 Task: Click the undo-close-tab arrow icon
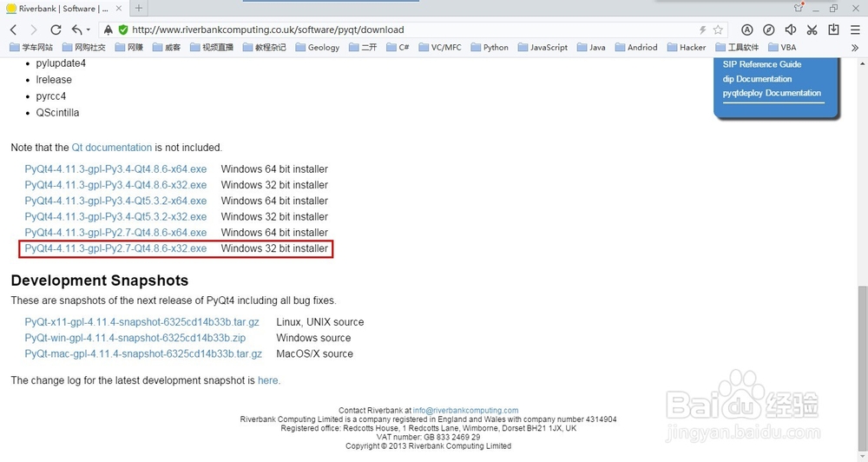pos(77,30)
